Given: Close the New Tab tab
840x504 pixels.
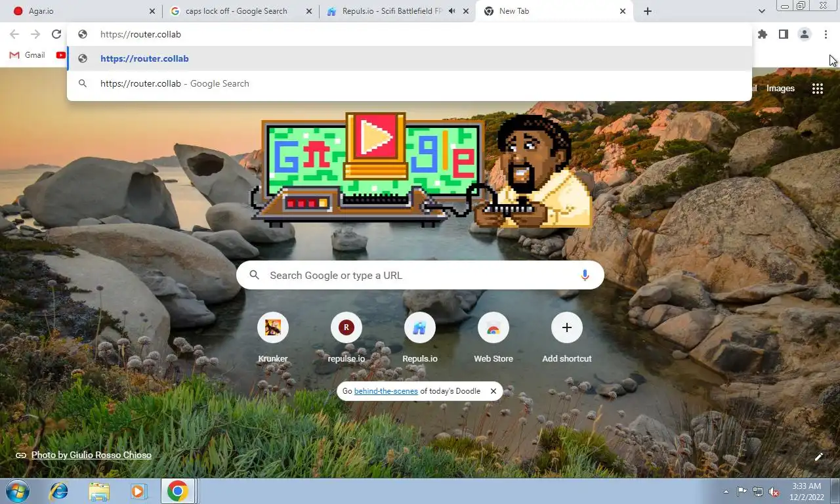Looking at the screenshot, I should (x=623, y=11).
